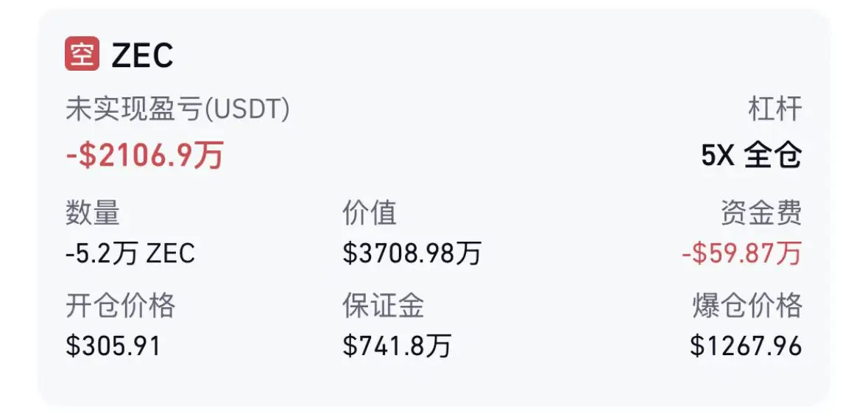This screenshot has width=868, height=417.
Task: Click the 保证金 margin label
Action: 383,305
